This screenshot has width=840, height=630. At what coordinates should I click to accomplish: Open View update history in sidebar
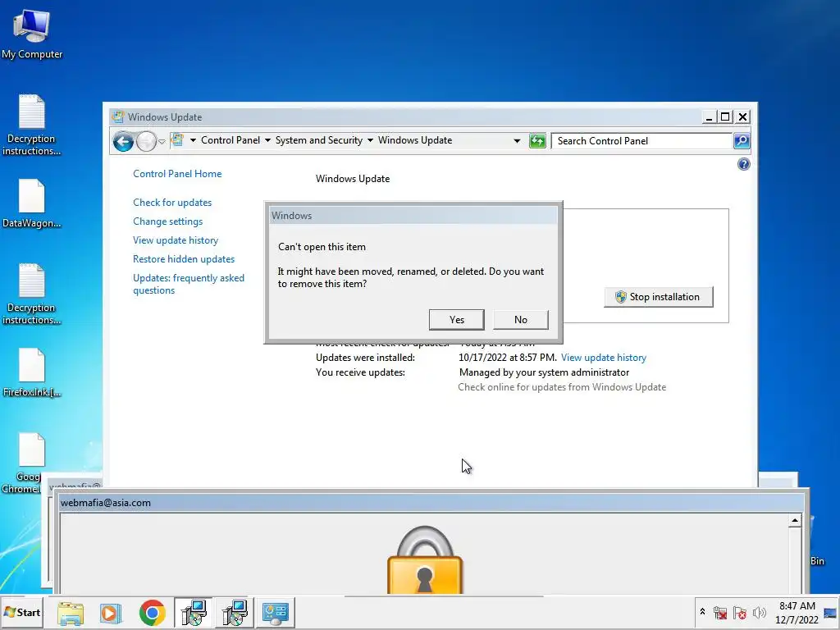pos(176,240)
